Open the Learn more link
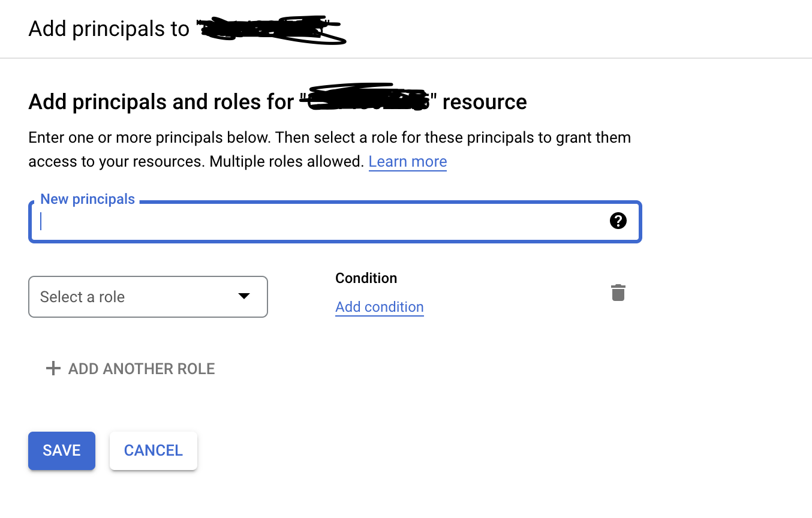This screenshot has height=518, width=812. click(x=408, y=161)
